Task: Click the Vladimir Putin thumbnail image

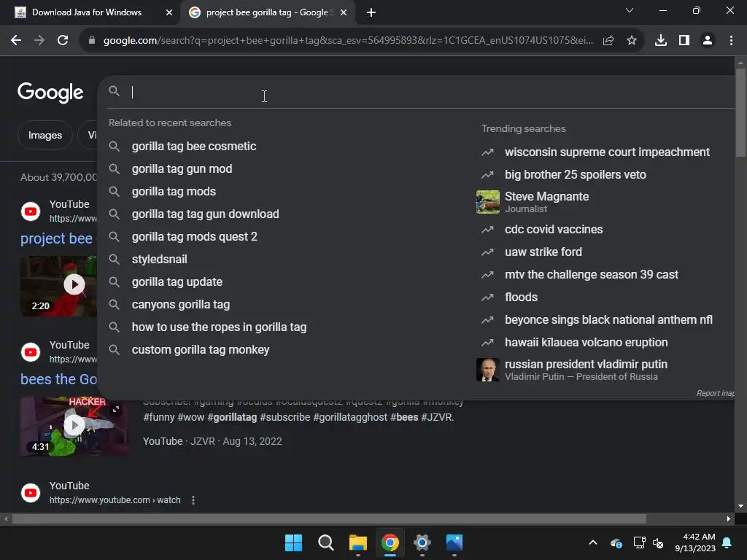Action: tap(488, 370)
